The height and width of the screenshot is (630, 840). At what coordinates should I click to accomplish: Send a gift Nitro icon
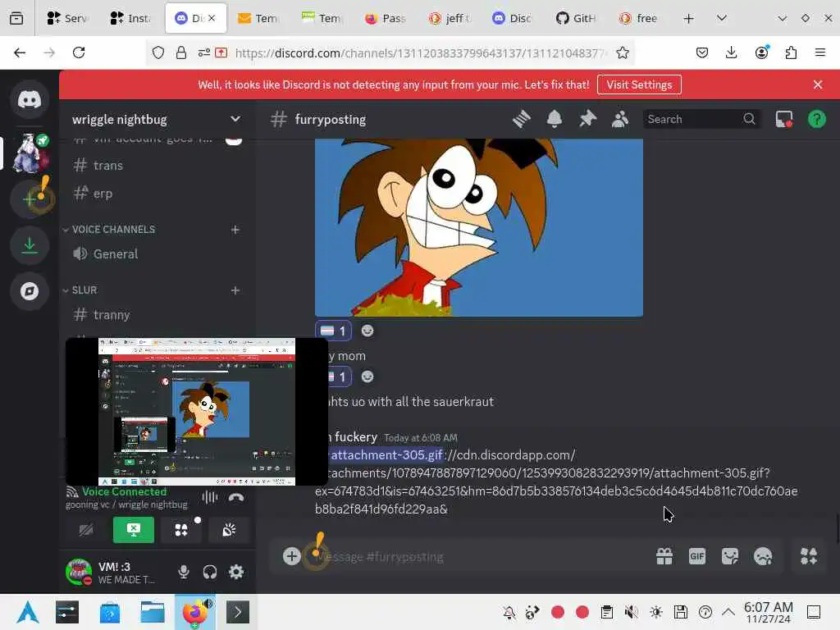coord(664,556)
